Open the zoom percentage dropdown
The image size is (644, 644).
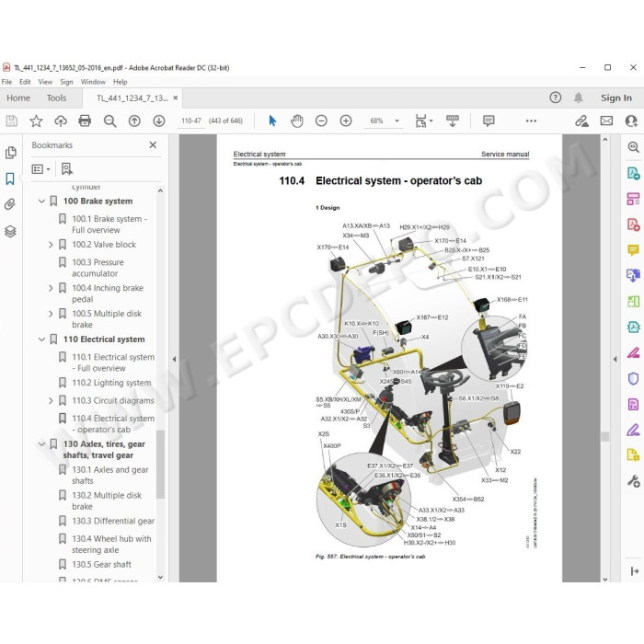pos(397,121)
